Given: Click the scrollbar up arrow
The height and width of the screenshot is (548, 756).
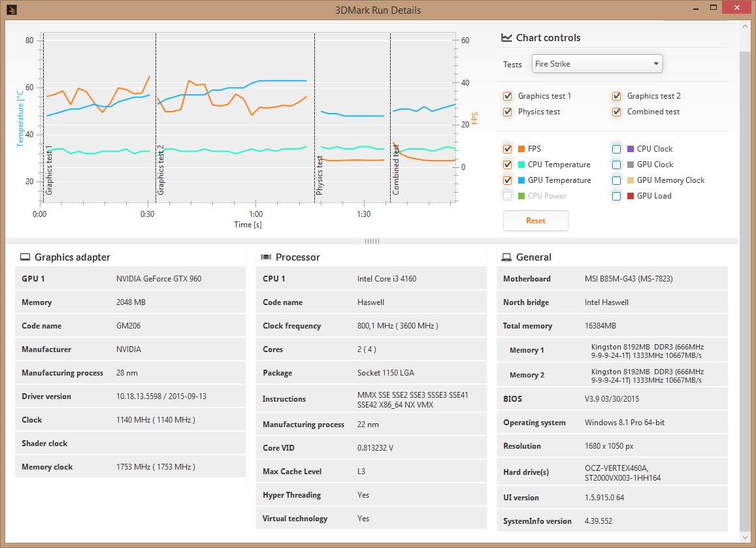Looking at the screenshot, I should 745,27.
